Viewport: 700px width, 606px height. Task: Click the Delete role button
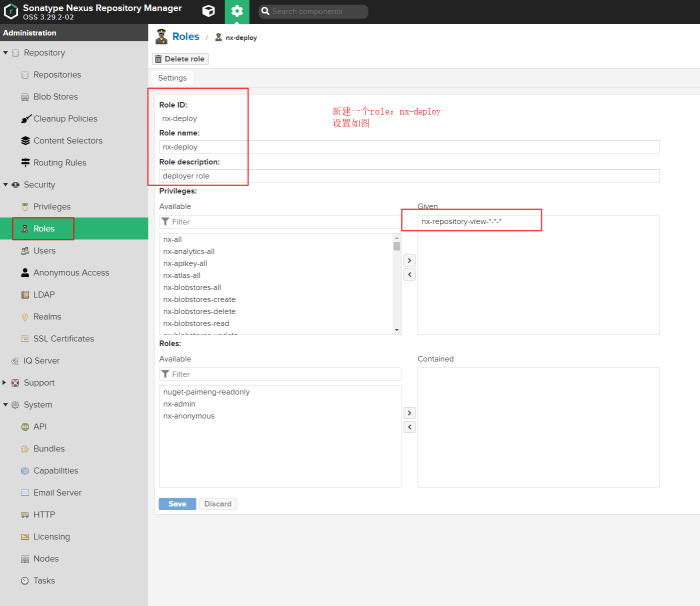(x=180, y=59)
